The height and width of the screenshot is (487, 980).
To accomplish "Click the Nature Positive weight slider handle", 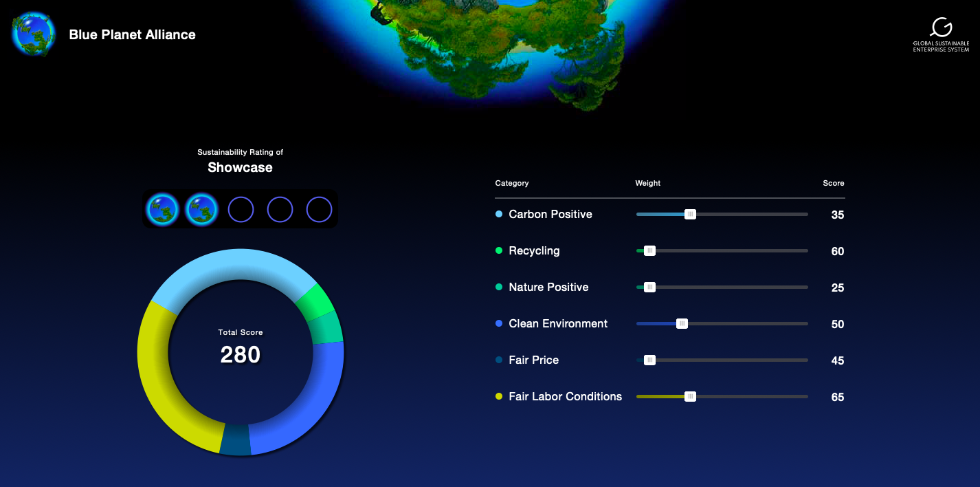I will pos(649,288).
